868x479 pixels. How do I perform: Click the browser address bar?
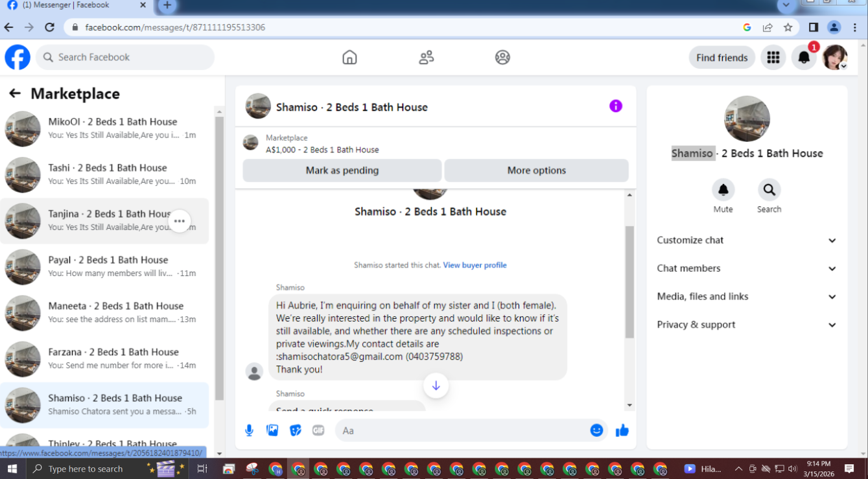coord(402,27)
